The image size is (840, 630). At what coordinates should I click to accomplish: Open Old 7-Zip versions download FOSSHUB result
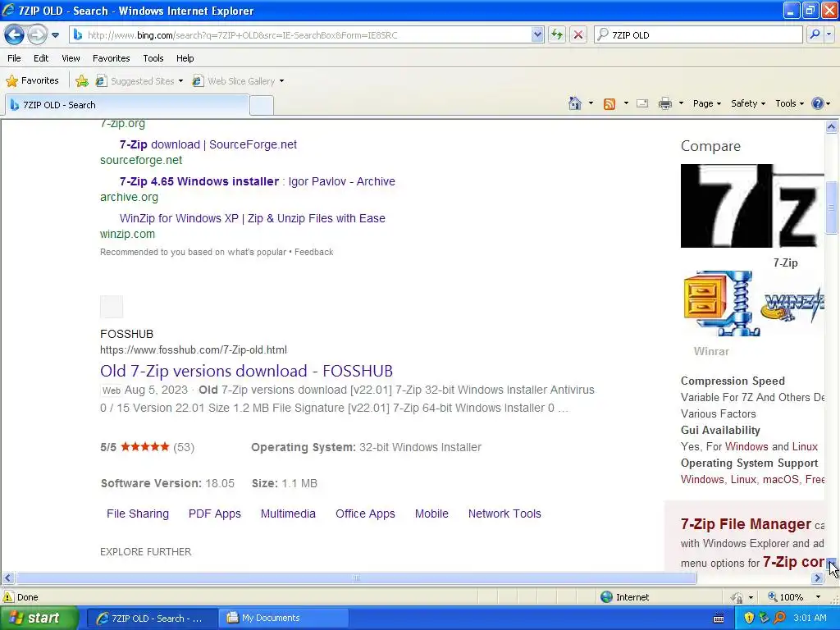click(246, 371)
